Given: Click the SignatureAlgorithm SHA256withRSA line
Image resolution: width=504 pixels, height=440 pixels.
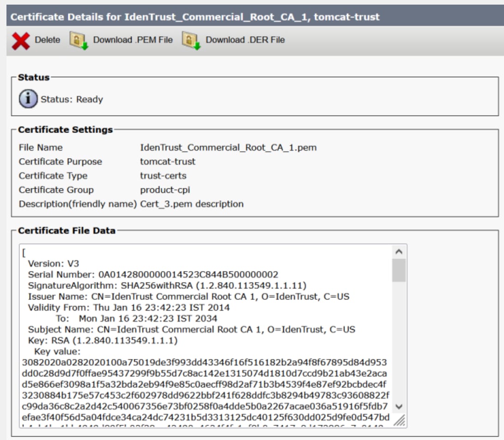Looking at the screenshot, I should click(167, 285).
